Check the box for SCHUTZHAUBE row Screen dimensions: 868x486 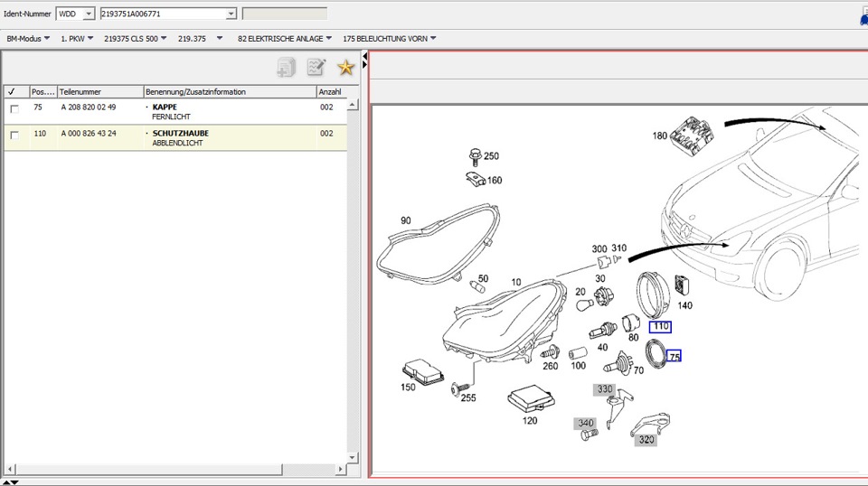coord(14,136)
